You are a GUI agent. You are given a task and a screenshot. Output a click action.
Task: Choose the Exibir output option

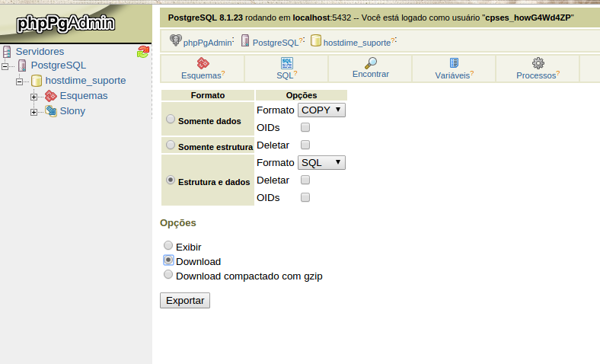coord(168,245)
